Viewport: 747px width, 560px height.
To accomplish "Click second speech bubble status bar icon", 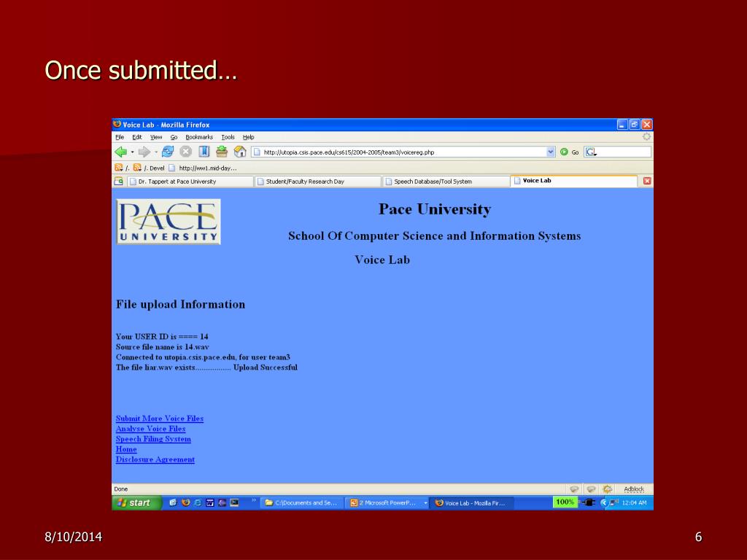I will [x=591, y=489].
